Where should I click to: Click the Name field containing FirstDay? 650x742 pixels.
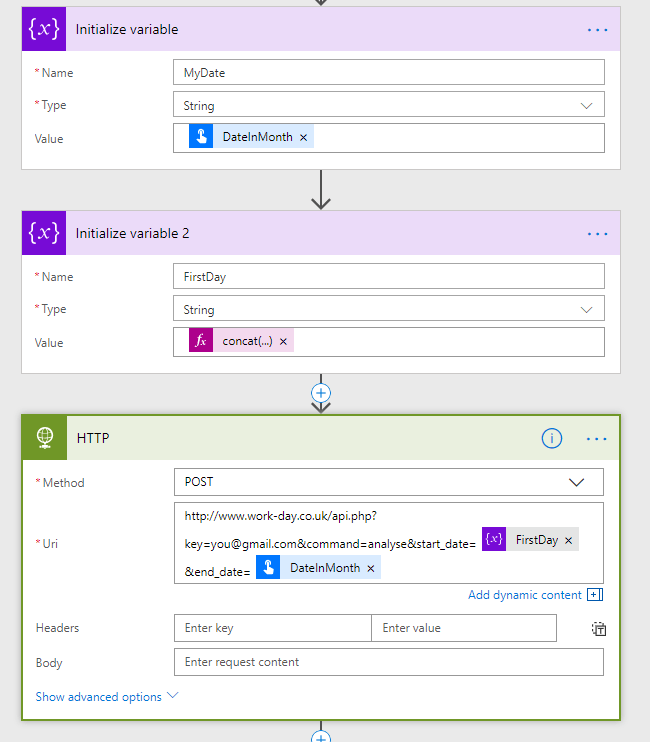click(x=389, y=276)
